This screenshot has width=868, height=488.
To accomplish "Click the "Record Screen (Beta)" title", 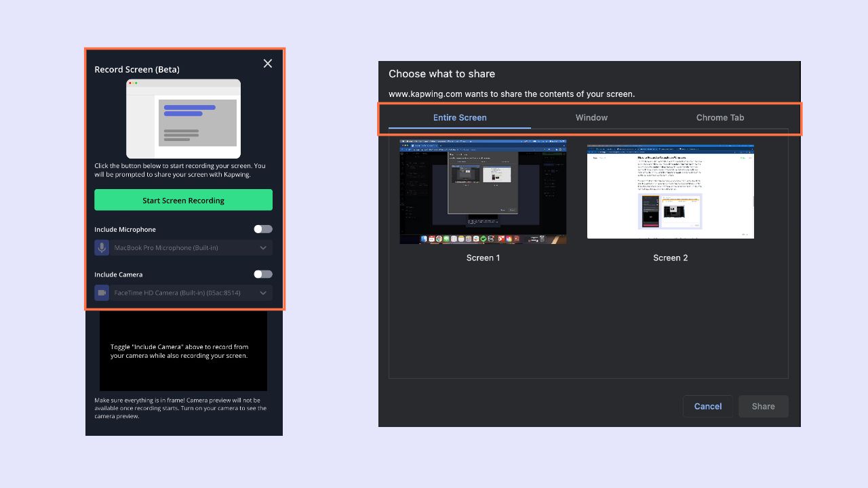I will point(137,70).
